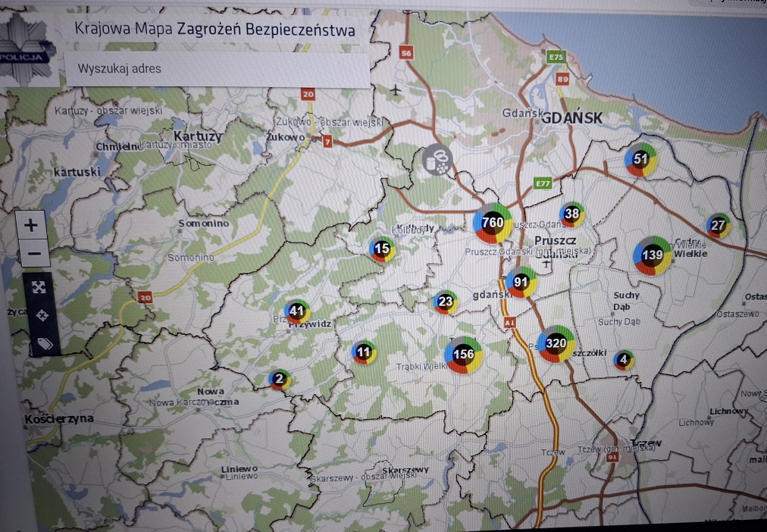Open the tag labels tool
This screenshot has height=532, width=767.
42,343
